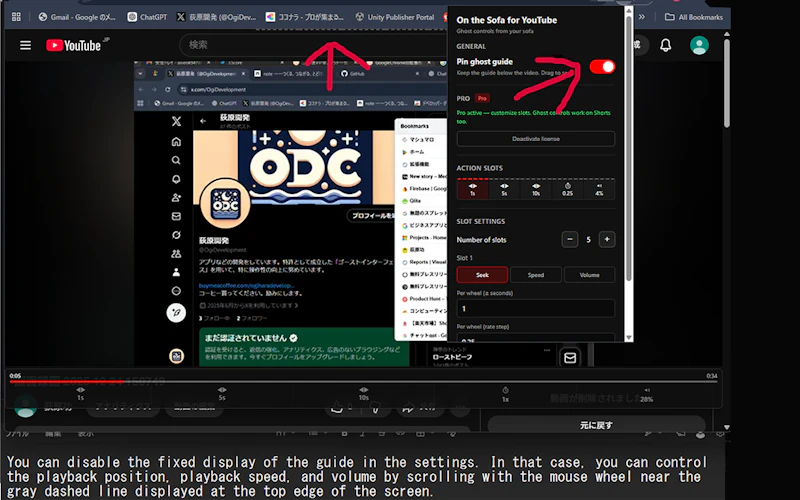Go to YouTube home via the logo

pyautogui.click(x=73, y=45)
